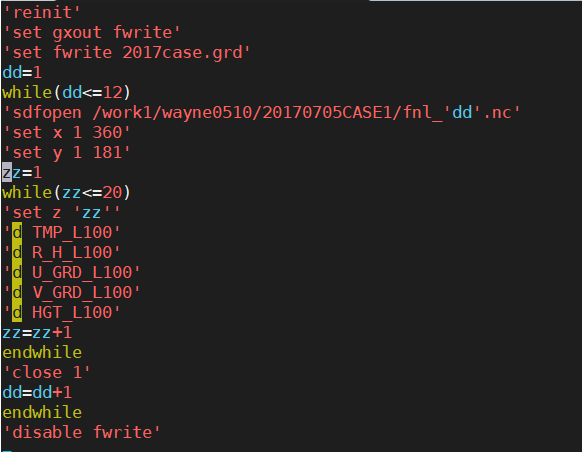Image resolution: width=582 pixels, height=452 pixels.
Task: Click the V_GRD_L100 variable name
Action: tap(82, 293)
